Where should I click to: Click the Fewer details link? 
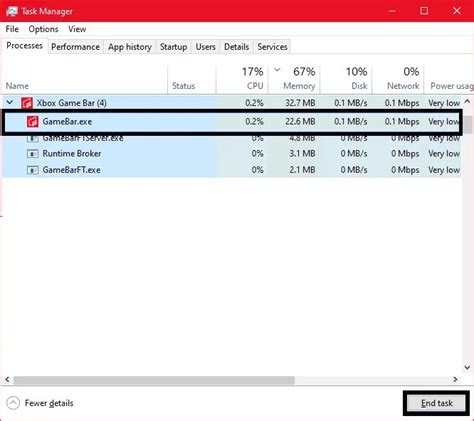49,403
